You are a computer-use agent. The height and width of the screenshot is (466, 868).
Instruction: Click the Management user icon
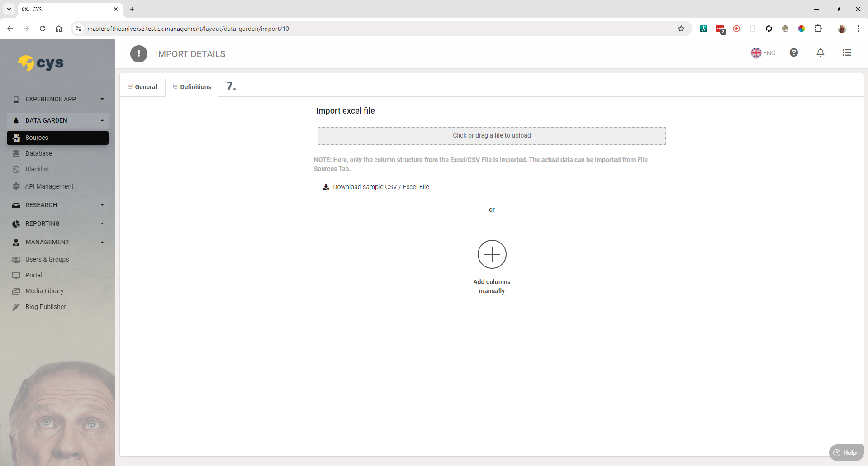point(16,243)
